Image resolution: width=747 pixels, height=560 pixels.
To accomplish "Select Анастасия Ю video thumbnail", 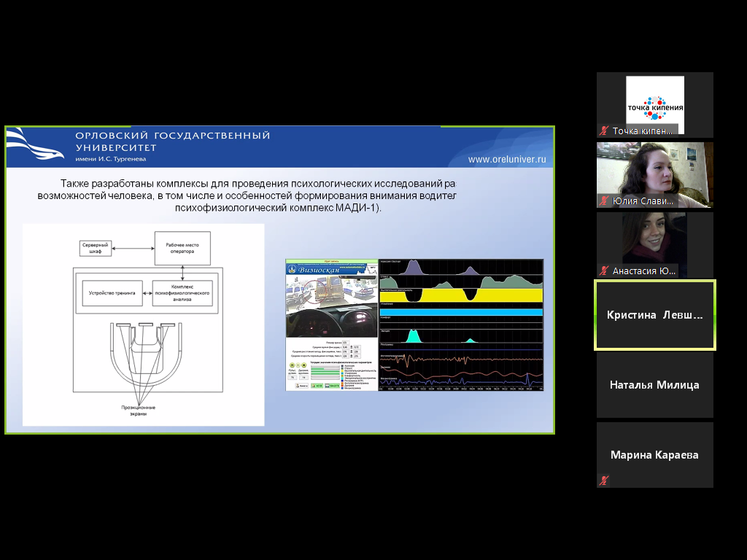I will 655,241.
